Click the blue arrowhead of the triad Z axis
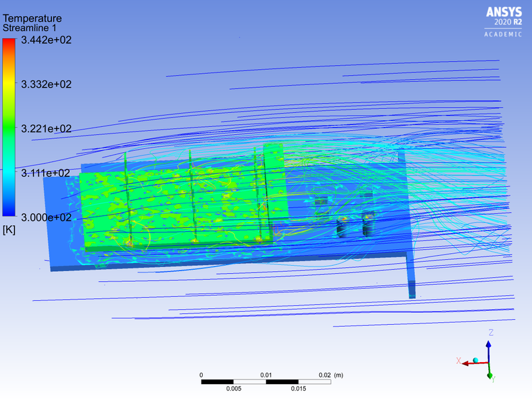532x400 pixels. [x=489, y=343]
